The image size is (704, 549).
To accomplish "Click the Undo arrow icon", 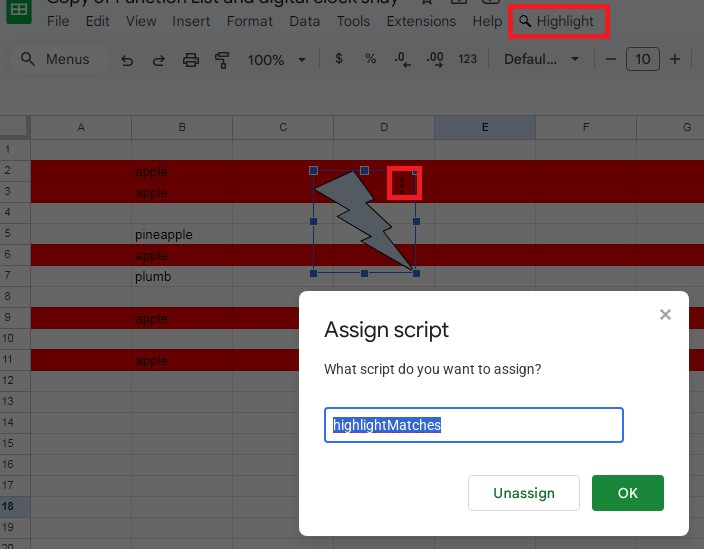I will pos(127,60).
